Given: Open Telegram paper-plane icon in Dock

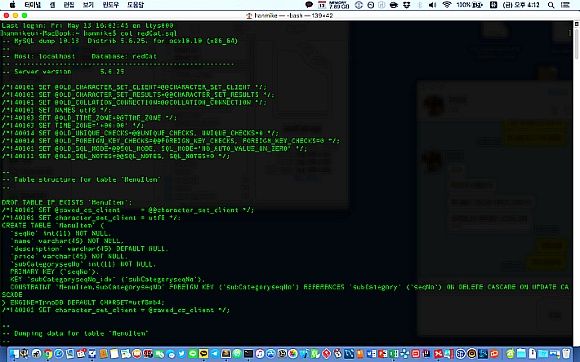Looking at the screenshot, I should pyautogui.click(x=215, y=354).
